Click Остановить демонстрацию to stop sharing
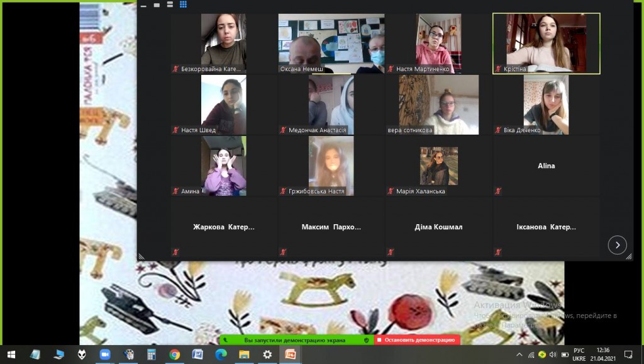 pos(417,340)
